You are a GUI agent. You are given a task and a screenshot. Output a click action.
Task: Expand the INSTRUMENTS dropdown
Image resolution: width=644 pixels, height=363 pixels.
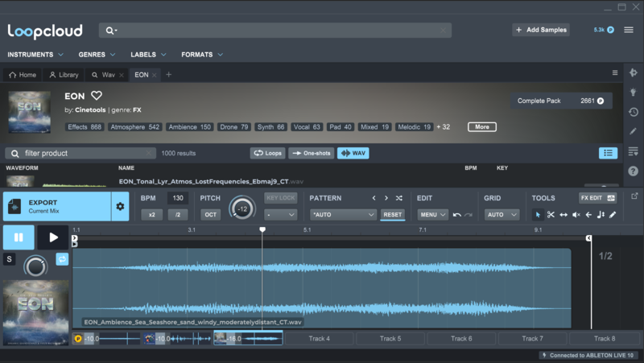(35, 55)
